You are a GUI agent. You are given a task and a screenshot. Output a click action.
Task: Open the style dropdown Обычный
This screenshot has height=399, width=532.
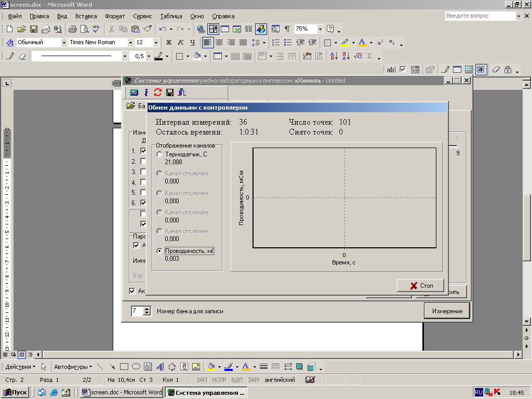64,43
